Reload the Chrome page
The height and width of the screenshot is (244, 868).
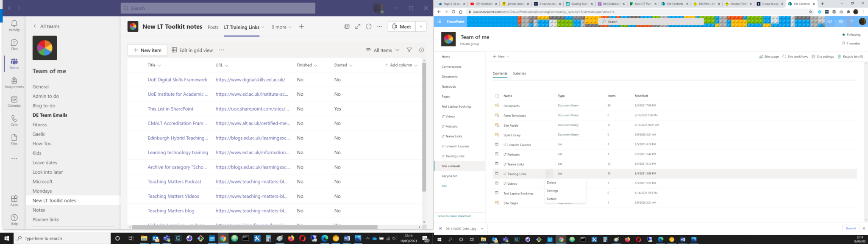pyautogui.click(x=453, y=12)
